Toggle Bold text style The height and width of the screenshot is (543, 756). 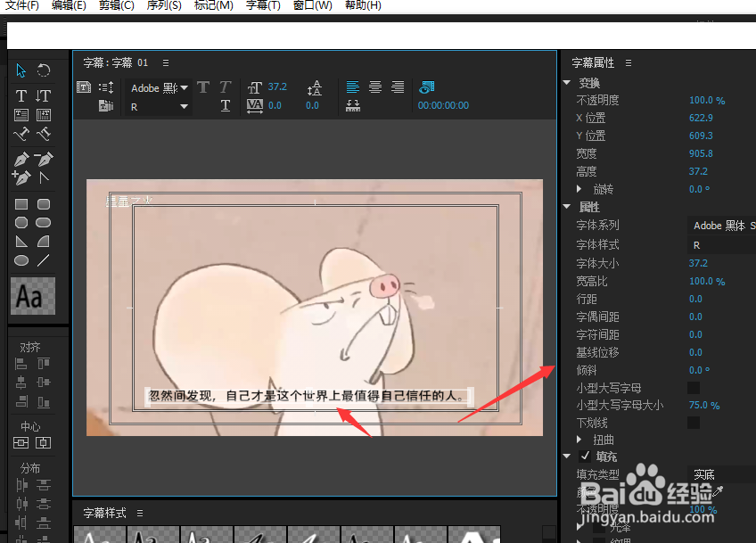coord(203,87)
